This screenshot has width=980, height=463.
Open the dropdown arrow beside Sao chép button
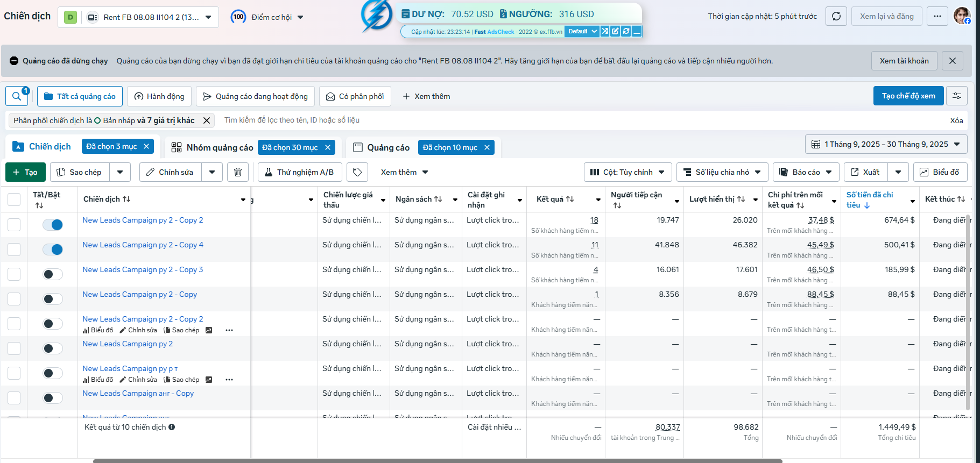[x=120, y=172]
